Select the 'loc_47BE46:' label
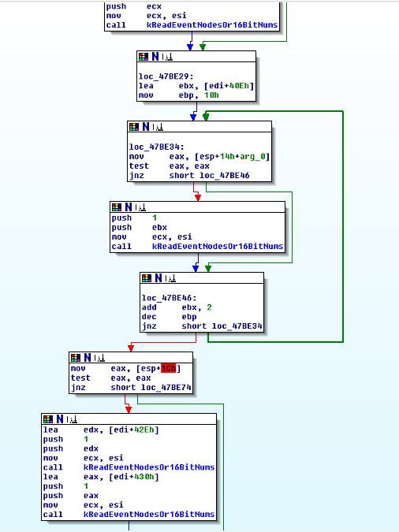 (169, 298)
